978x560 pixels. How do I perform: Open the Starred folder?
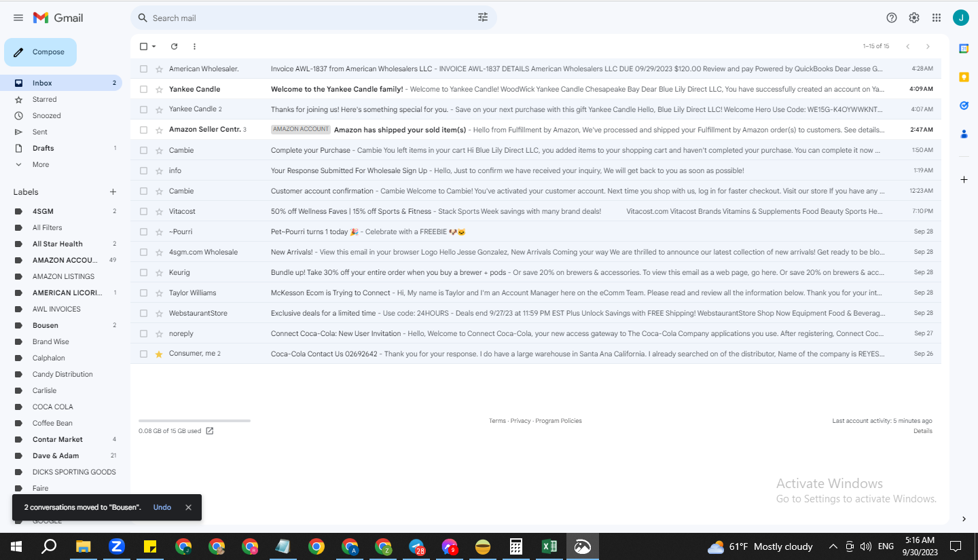(61, 99)
